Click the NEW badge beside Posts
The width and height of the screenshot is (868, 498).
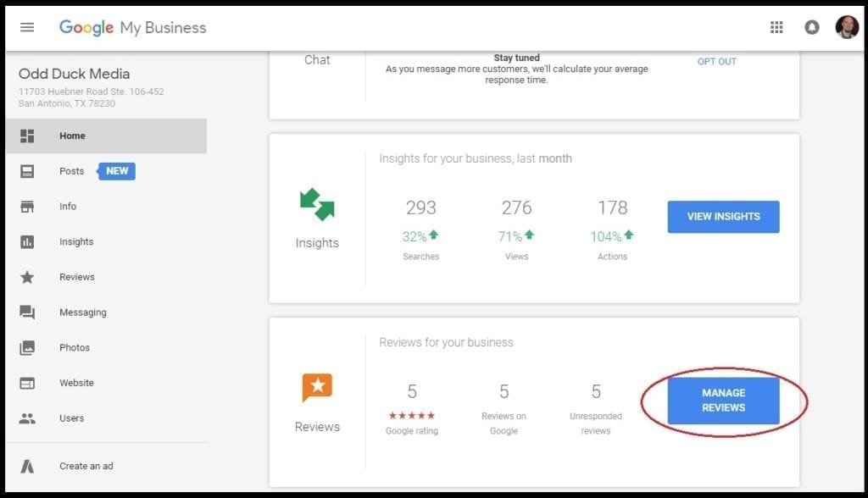116,171
